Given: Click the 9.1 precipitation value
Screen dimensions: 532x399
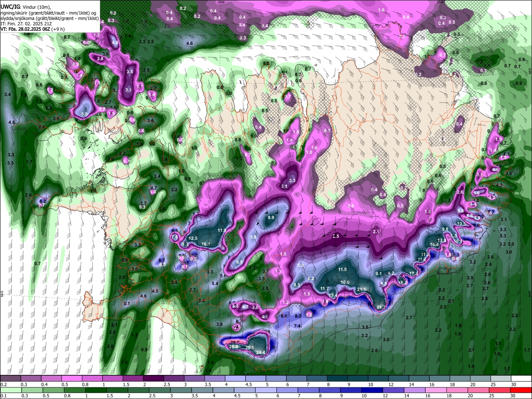Looking at the screenshot, I should tap(379, 274).
